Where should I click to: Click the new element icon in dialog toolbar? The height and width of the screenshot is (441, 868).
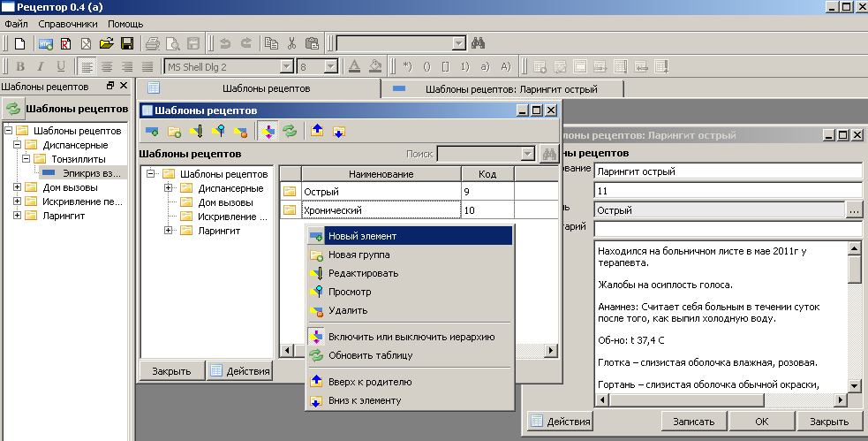(152, 132)
